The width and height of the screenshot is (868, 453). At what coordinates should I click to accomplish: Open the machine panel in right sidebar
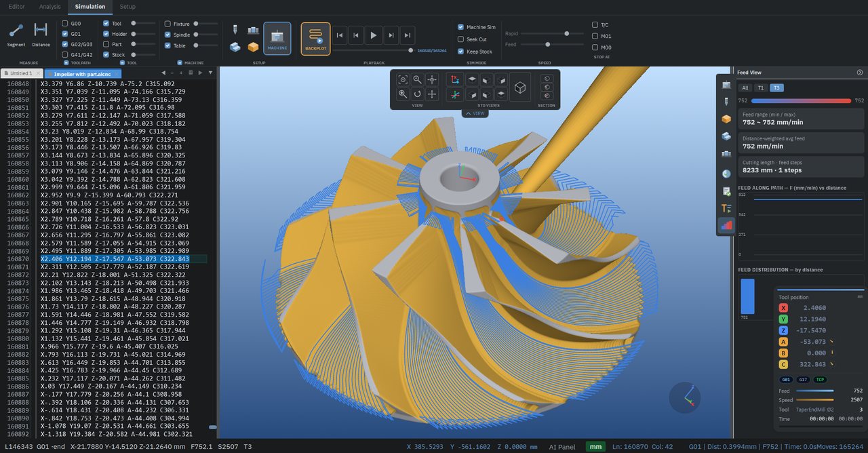click(726, 84)
